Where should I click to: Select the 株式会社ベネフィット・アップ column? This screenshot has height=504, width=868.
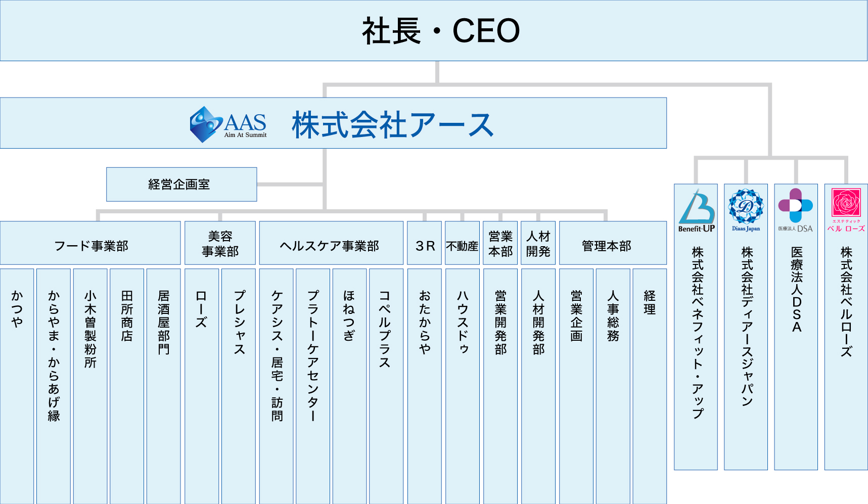[696, 354]
